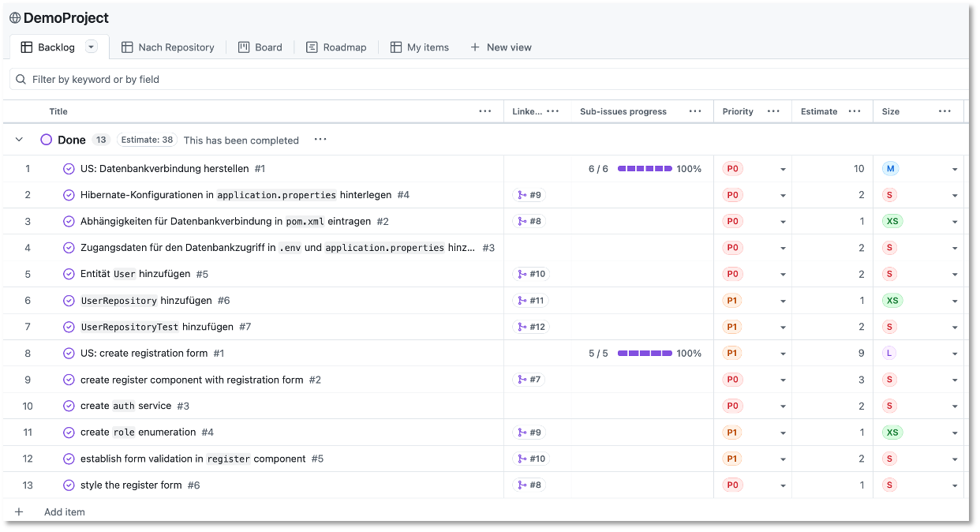Open linked pull request #9 for Hibernate-Konfigurationen
This screenshot has width=980, height=532.
529,195
